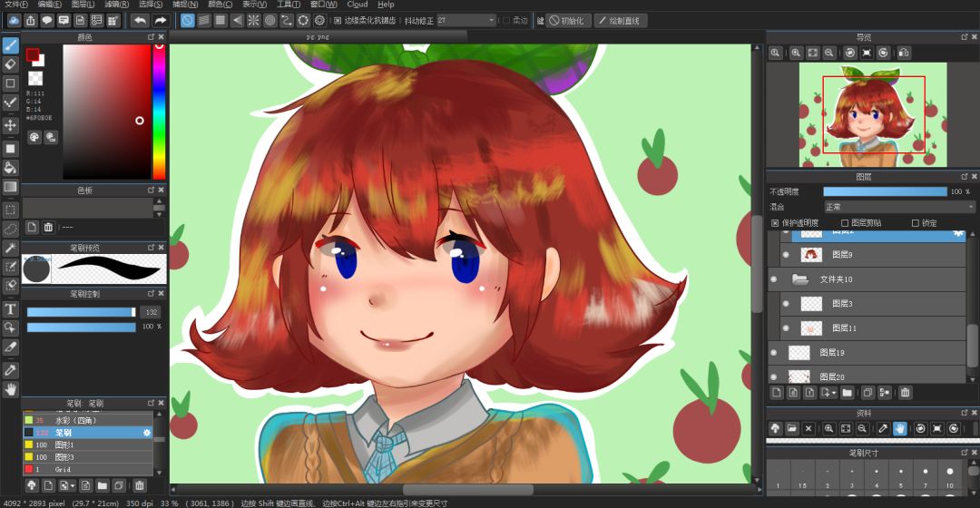Select the Bucket fill tool
980x508 pixels.
11,167
